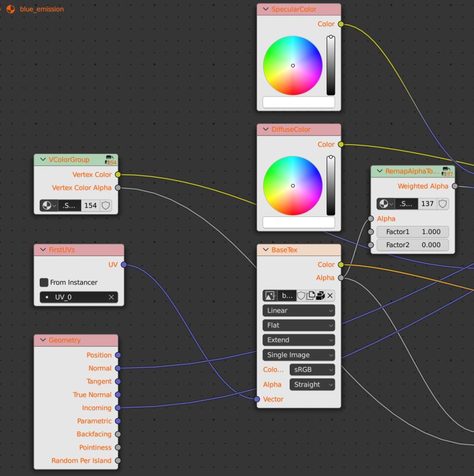Pick a color on the DiffuseColor color wheel
This screenshot has height=476, width=474.
tap(292, 185)
